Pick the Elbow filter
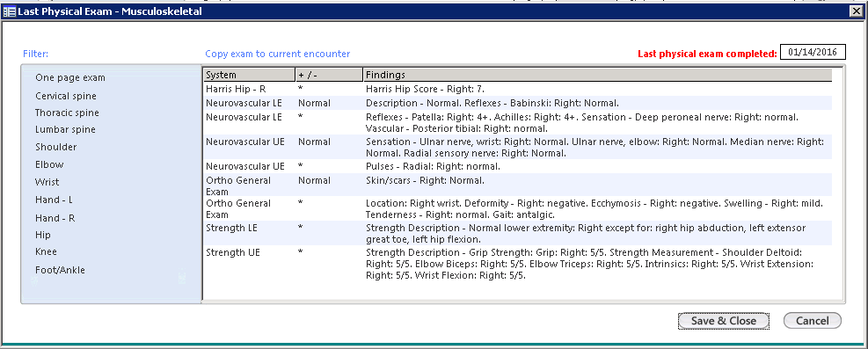Image resolution: width=868 pixels, height=349 pixels. [49, 164]
